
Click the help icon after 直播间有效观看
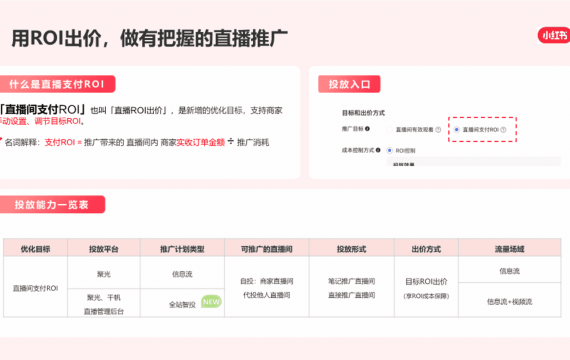coord(438,129)
